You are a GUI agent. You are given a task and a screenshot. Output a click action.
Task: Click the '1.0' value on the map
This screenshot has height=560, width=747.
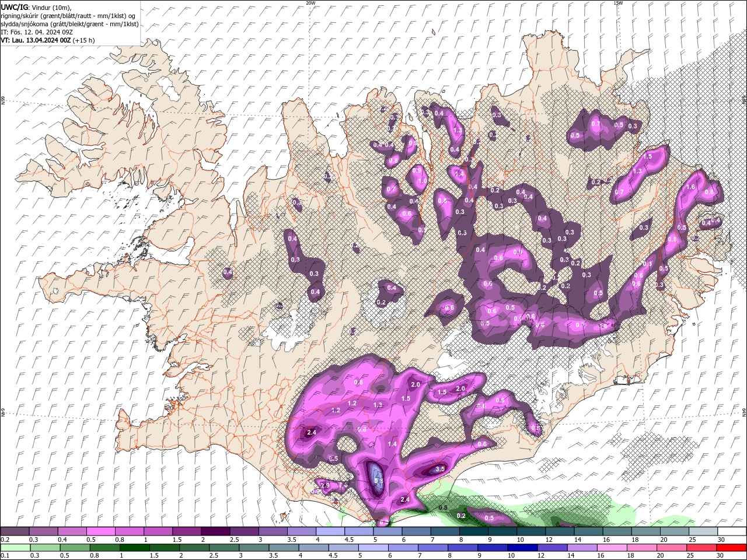tap(423, 181)
